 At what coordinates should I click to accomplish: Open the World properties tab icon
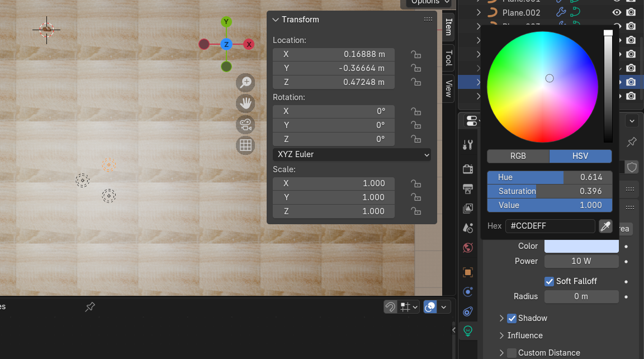(x=468, y=248)
